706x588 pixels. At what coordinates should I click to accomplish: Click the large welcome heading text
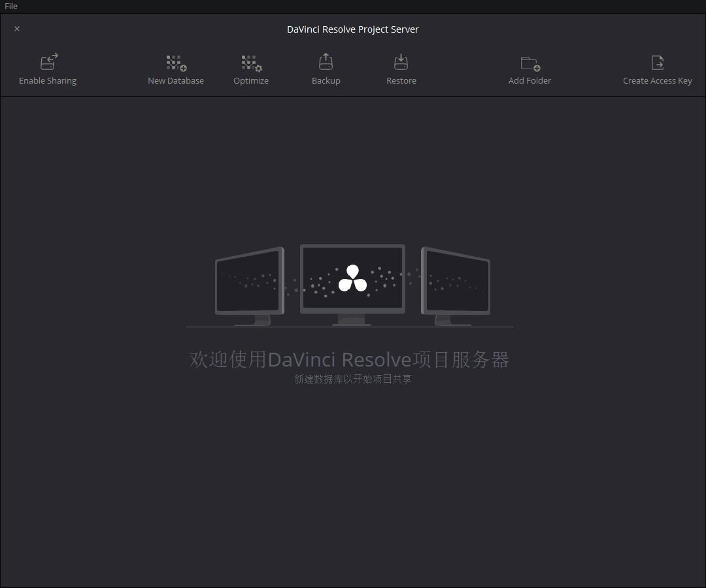point(349,359)
